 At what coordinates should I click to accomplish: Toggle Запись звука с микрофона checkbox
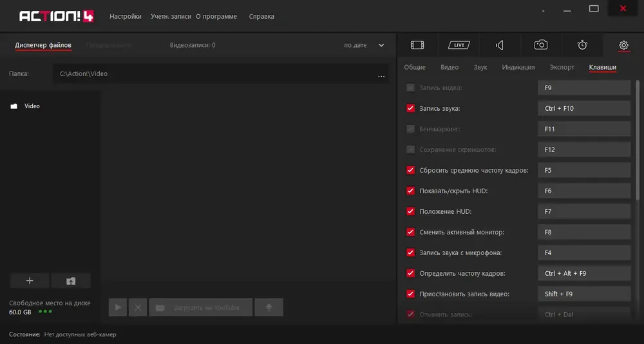[x=410, y=253]
